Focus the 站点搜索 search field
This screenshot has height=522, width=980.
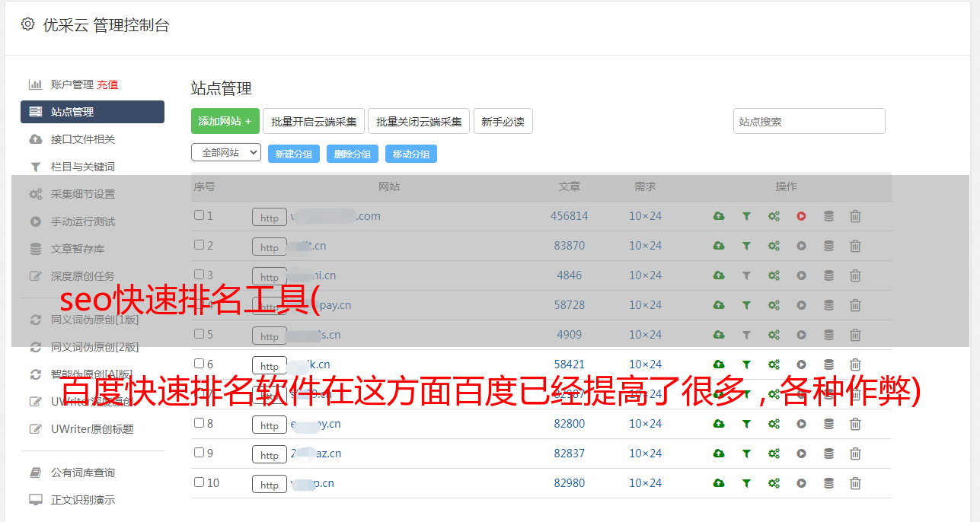pyautogui.click(x=809, y=121)
